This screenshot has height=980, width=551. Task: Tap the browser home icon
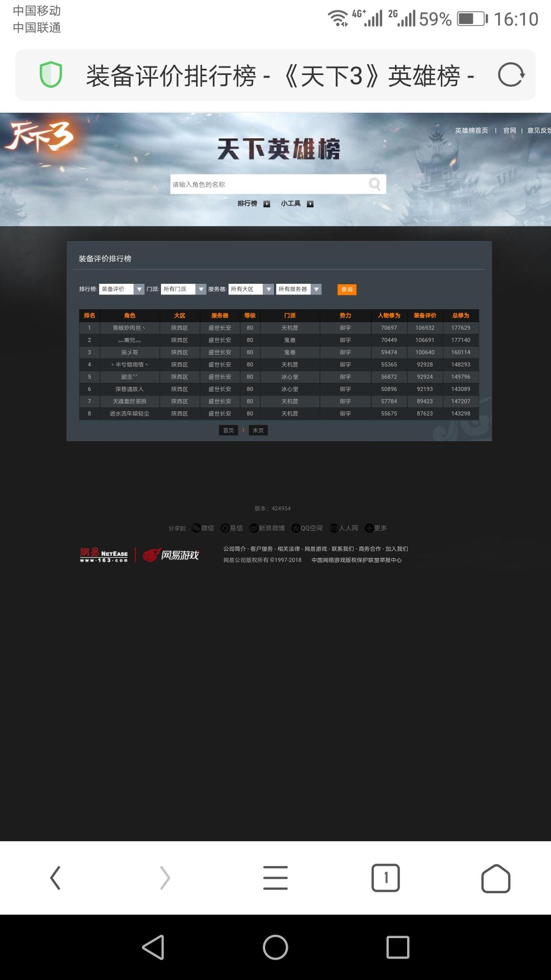point(496,878)
